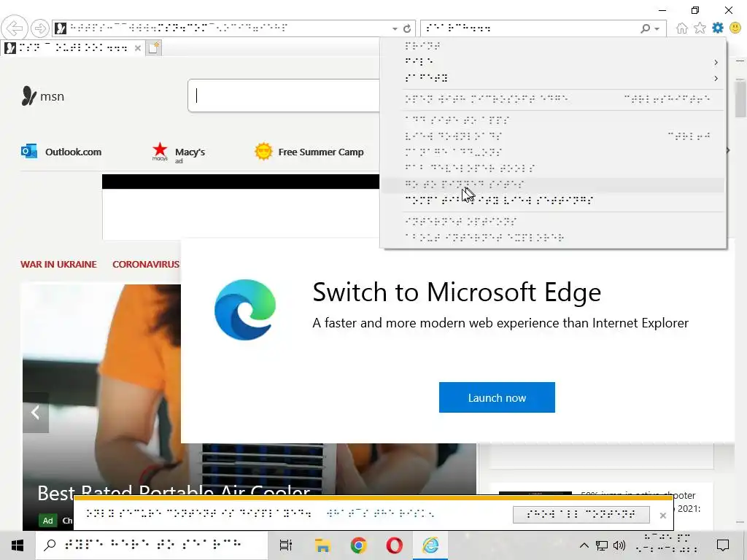Image resolution: width=747 pixels, height=560 pixels.
Task: Click the Launch now button
Action: 497,397
